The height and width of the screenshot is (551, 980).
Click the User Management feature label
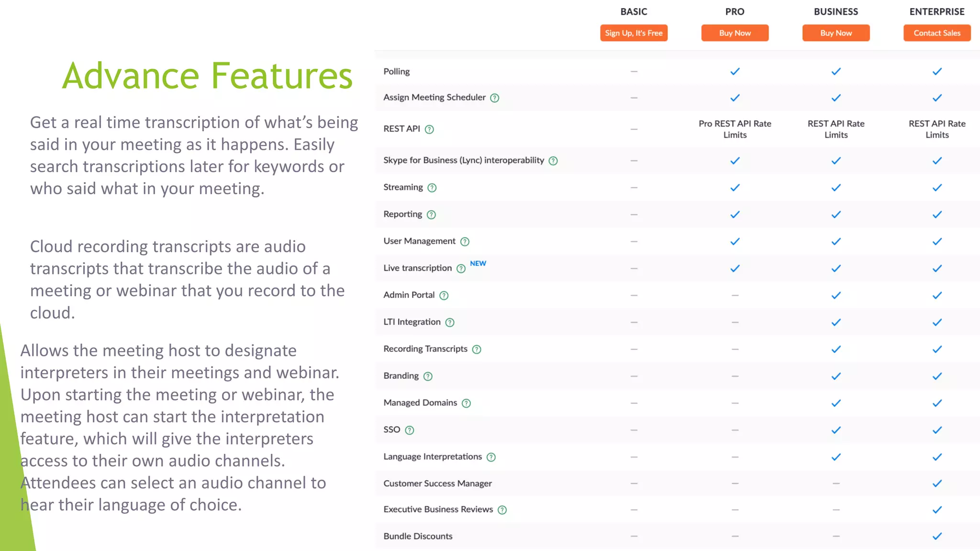pyautogui.click(x=419, y=241)
